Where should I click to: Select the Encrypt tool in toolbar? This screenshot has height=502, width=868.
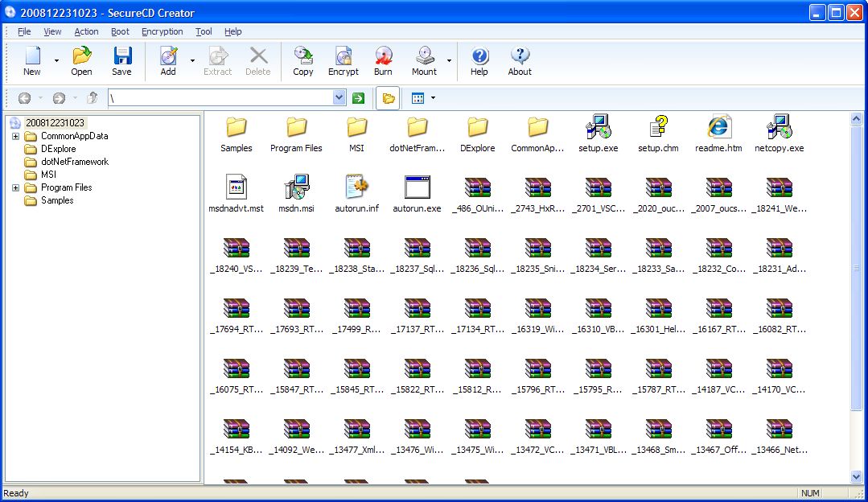(343, 61)
